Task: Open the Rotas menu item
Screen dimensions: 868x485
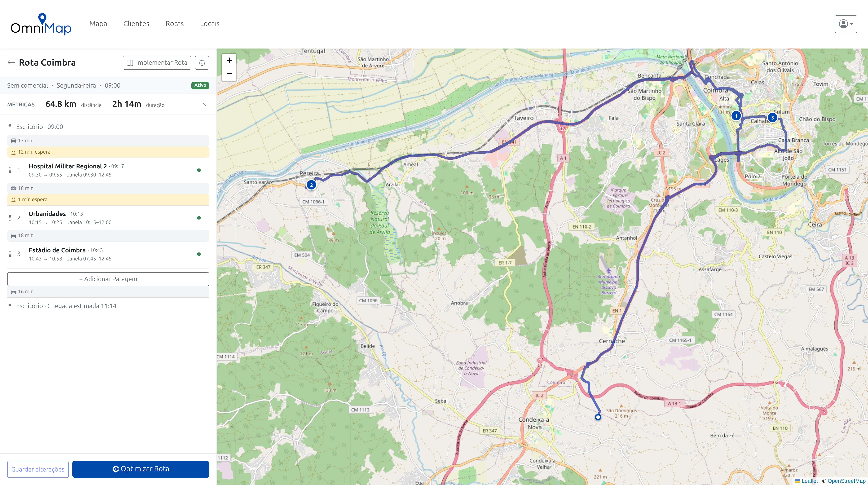Action: tap(175, 24)
